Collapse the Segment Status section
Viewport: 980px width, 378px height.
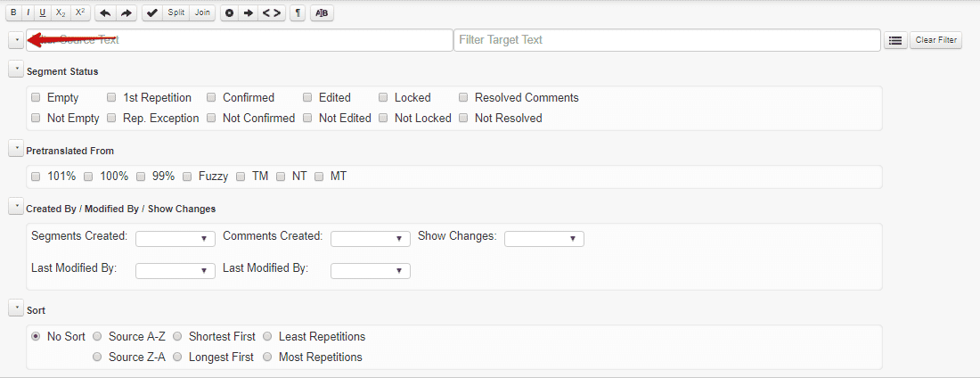tap(16, 70)
